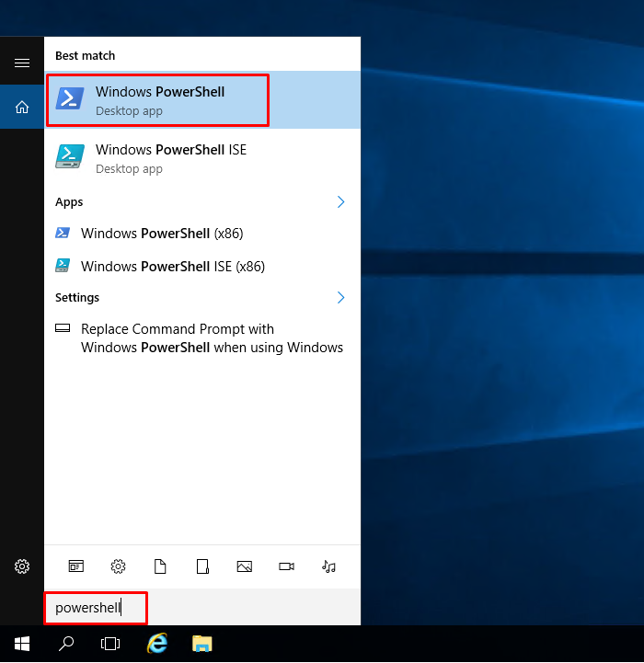
Task: Expand the Settings results category arrow
Action: [340, 298]
